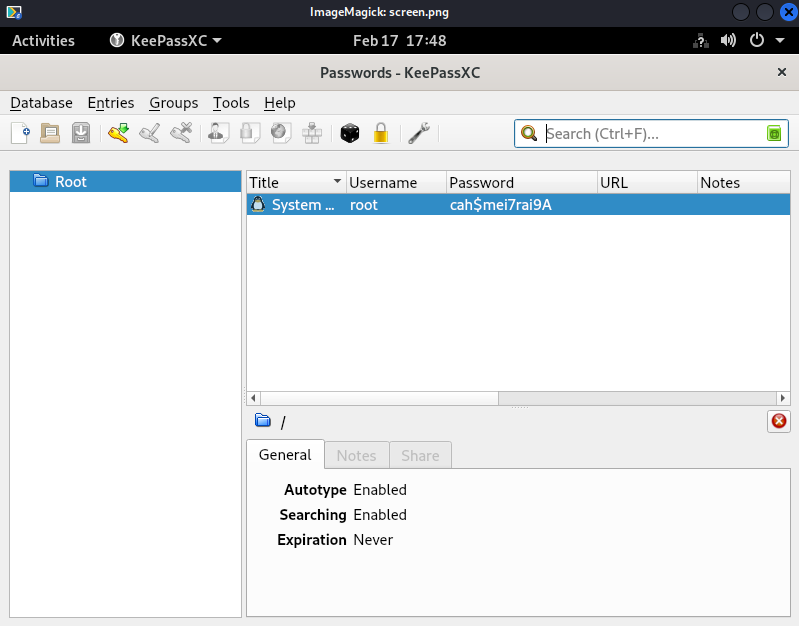Viewport: 799px width, 626px height.
Task: Close the details panel red X button
Action: tap(779, 421)
